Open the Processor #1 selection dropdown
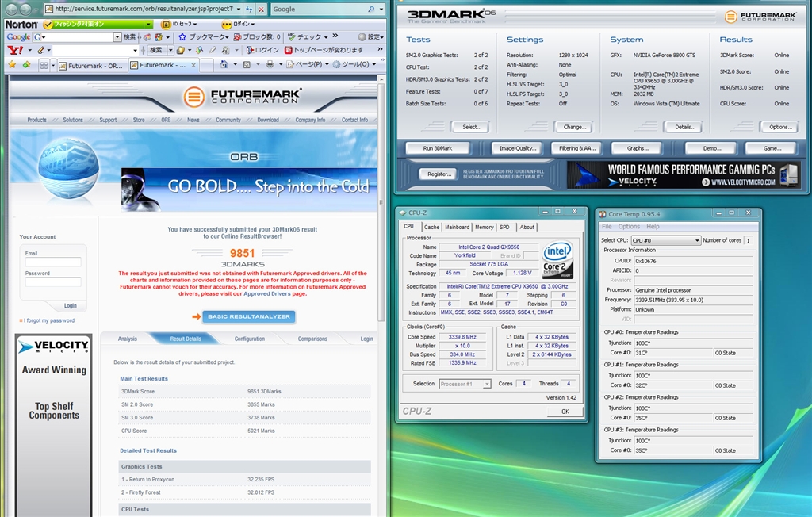812x517 pixels. click(486, 384)
